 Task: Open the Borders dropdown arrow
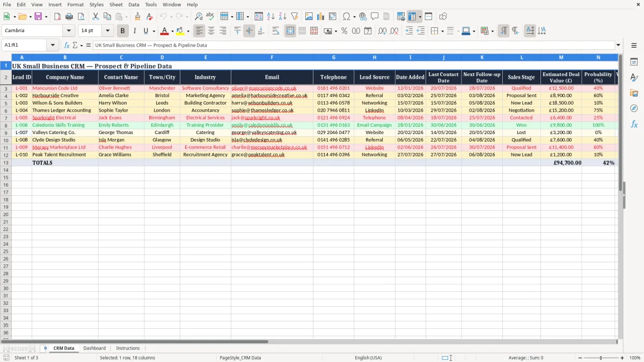(442, 31)
